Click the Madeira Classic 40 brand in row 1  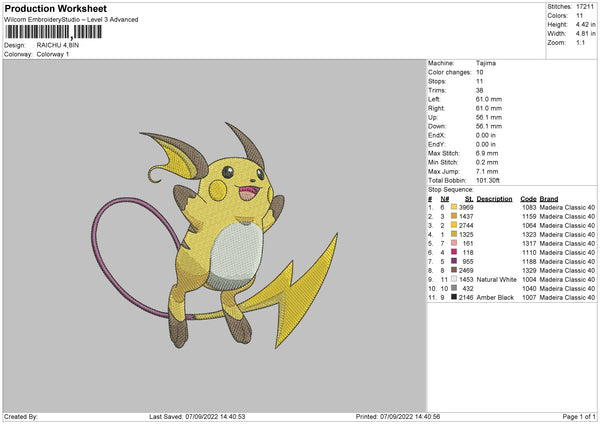coord(567,207)
